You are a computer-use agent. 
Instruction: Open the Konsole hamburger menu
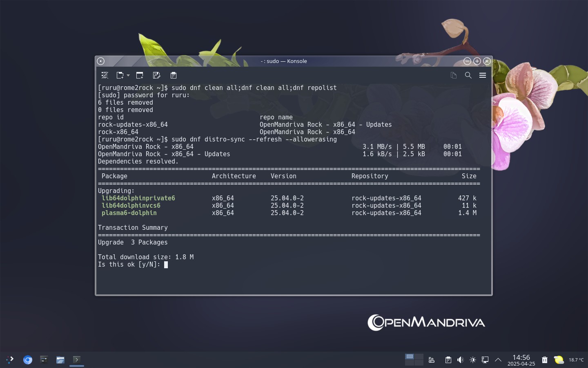pos(483,75)
